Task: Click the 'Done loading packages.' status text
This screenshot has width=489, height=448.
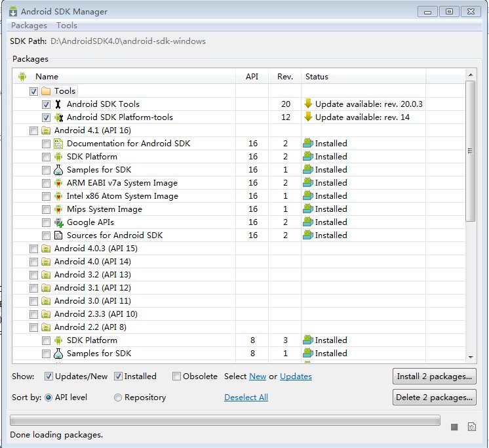Action: coord(56,435)
